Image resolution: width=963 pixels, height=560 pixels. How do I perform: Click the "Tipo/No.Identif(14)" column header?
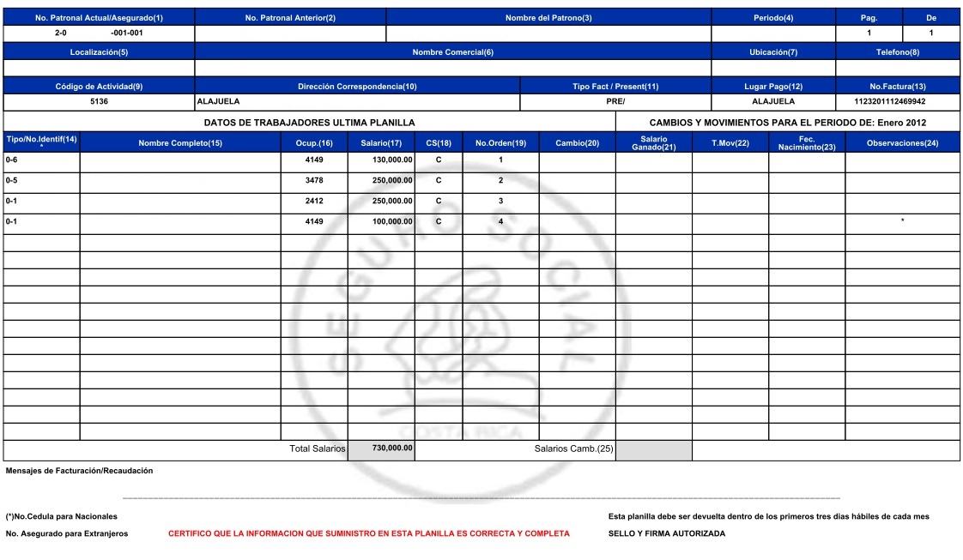(41, 140)
